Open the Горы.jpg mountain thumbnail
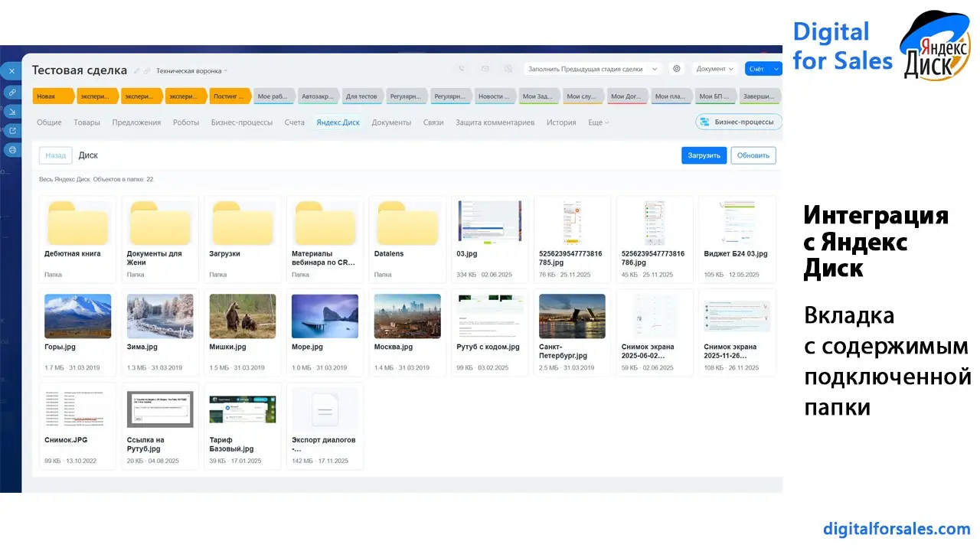 coord(78,316)
